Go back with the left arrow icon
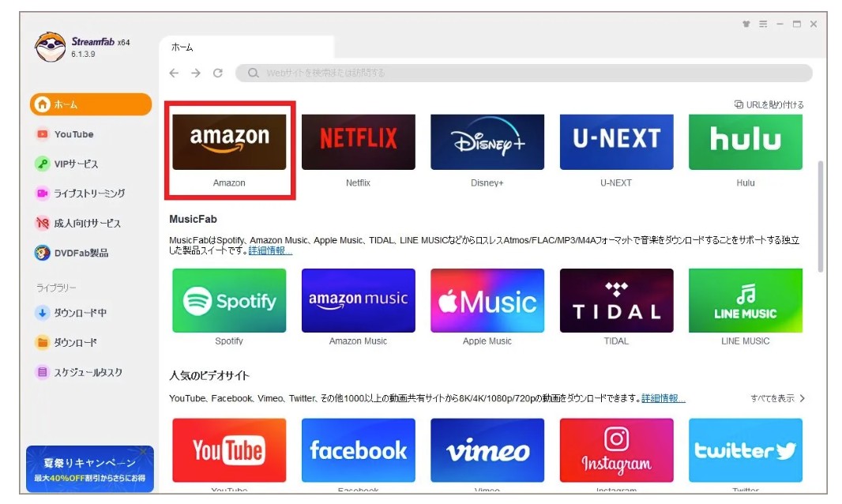The width and height of the screenshot is (842, 504). click(174, 73)
